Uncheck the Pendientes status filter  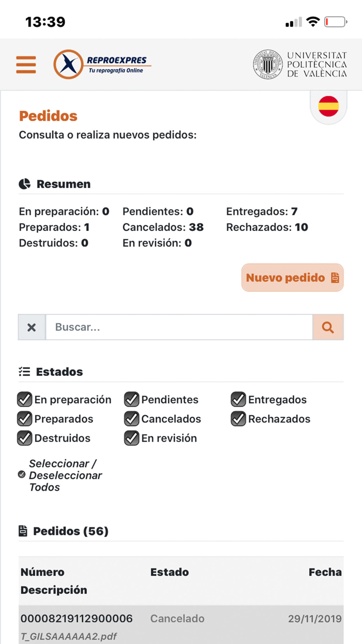(132, 399)
